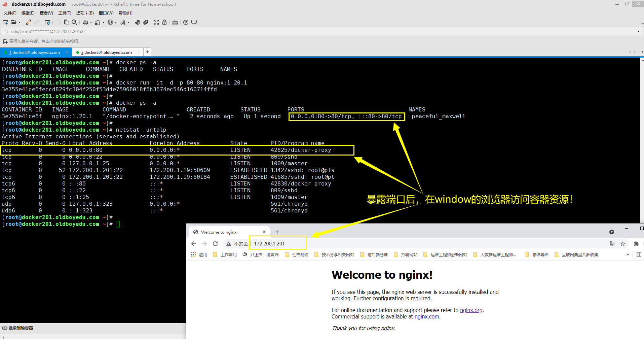Click the lock screen padlock icon
Screen dimensions: 644x339
tap(164, 22)
